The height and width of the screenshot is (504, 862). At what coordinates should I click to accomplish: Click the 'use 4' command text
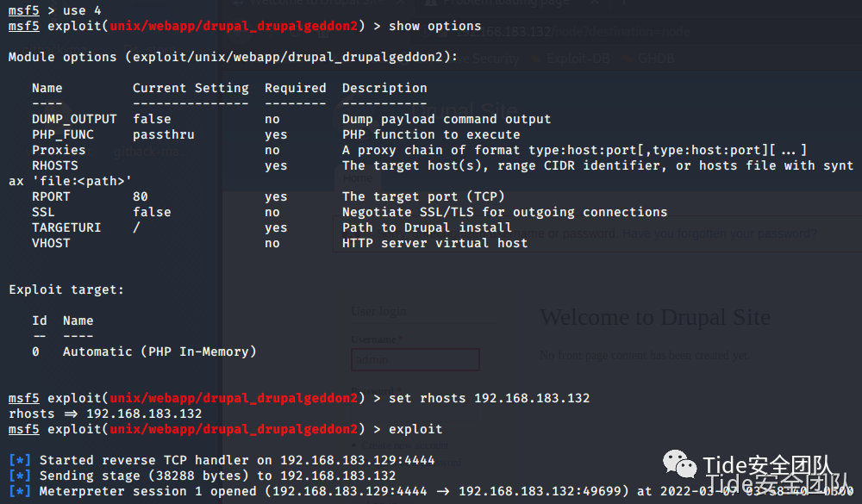[x=82, y=10]
